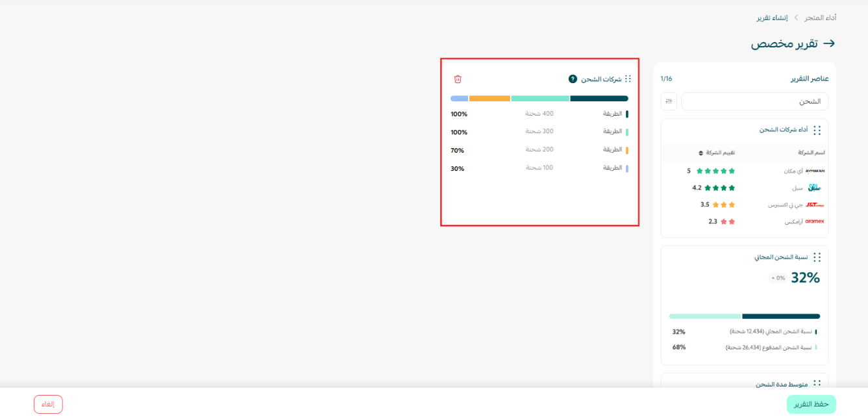The image size is (868, 417).
Task: Grab the drag handle of شركات الشحن widget
Action: tap(628, 79)
